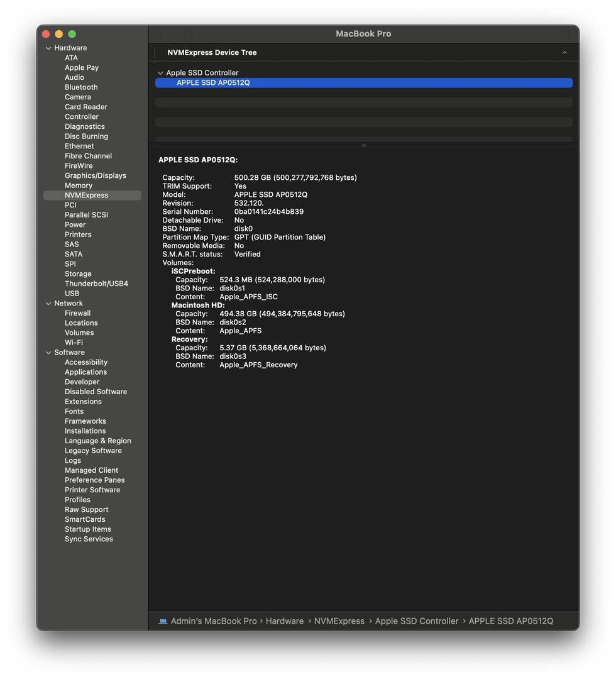Screen dimensions: 616x679
Task: Open Applications in the sidebar
Action: [x=85, y=372]
